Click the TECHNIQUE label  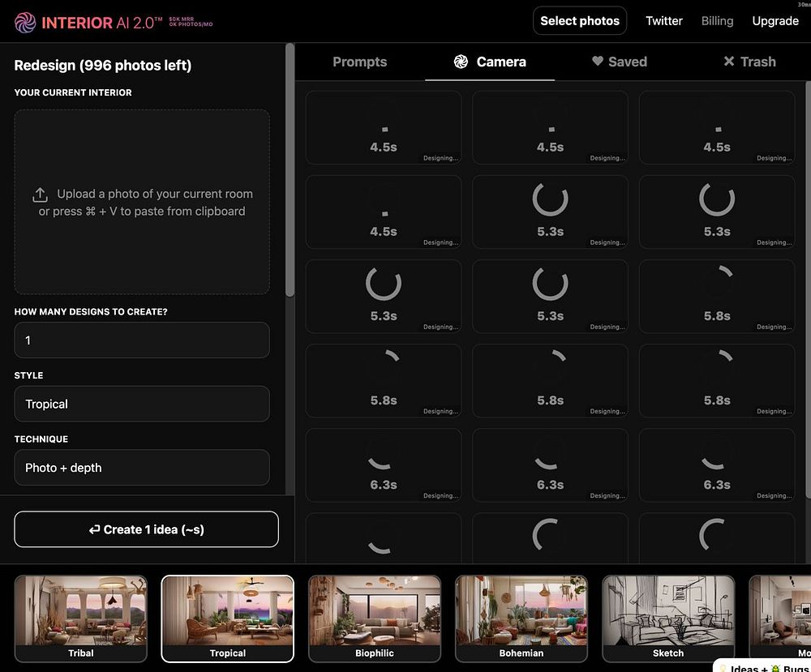click(x=41, y=439)
